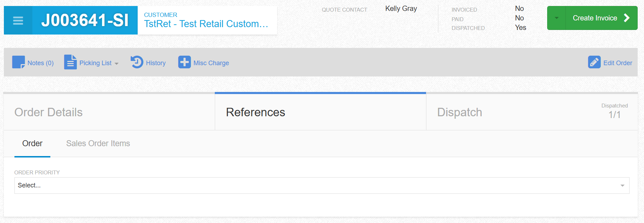The height and width of the screenshot is (223, 644).
Task: Click the J003641-SI order number header
Action: [x=85, y=20]
